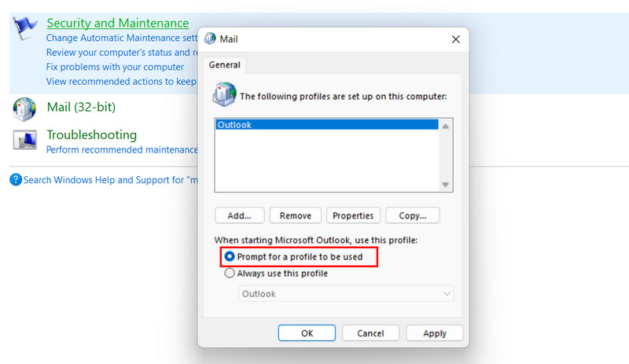Click the profile list scroll down arrow
The image size is (629, 364).
pos(445,185)
